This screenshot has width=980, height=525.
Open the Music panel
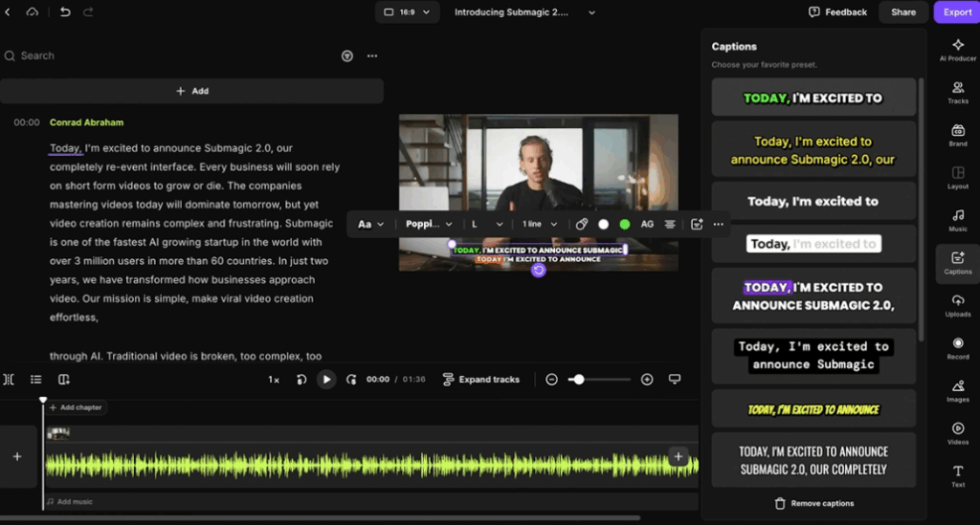tap(957, 220)
